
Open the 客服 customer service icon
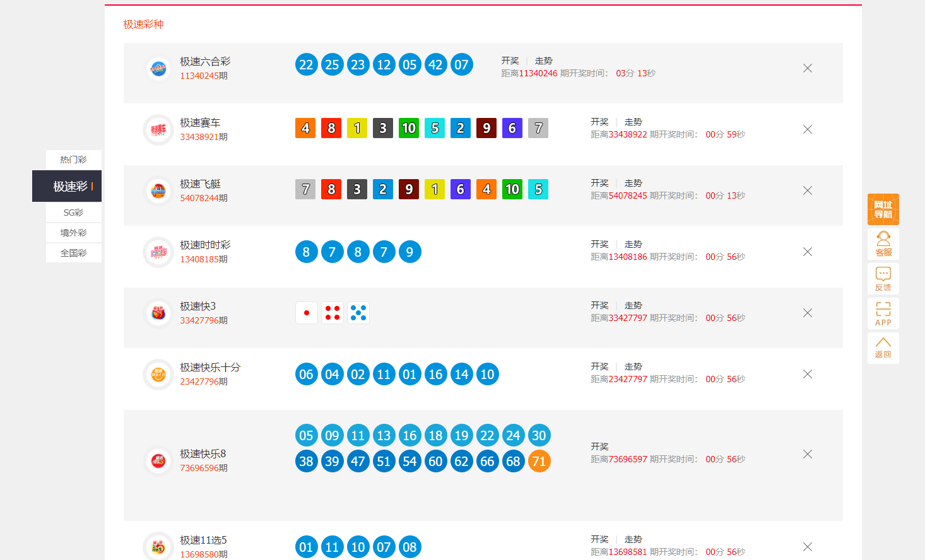coord(883,244)
